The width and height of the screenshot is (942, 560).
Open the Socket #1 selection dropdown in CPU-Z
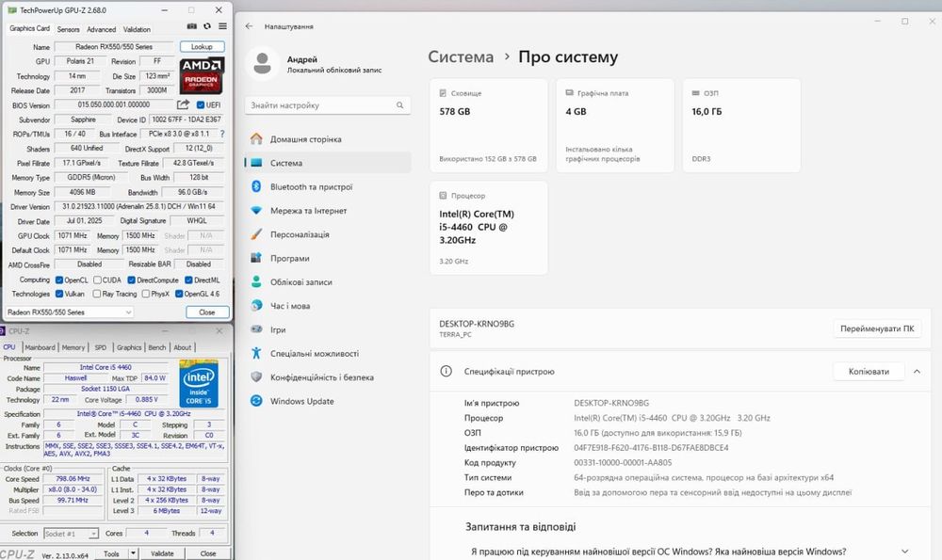[71, 534]
